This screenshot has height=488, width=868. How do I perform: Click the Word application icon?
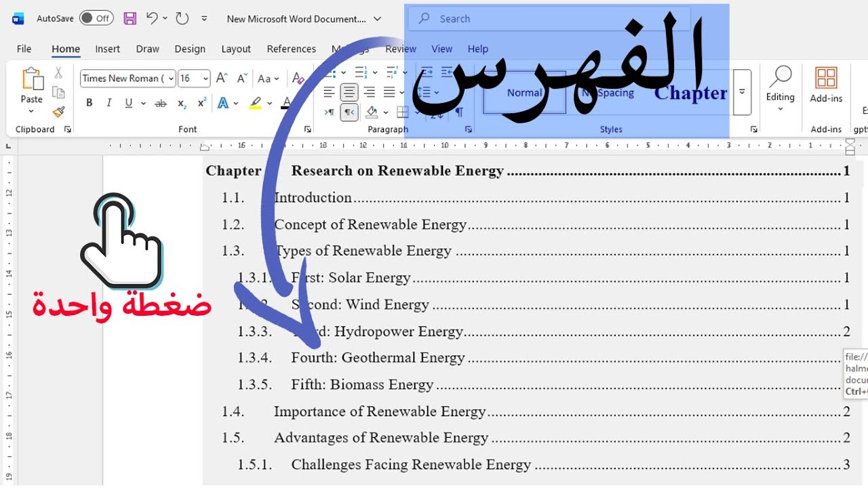tap(18, 19)
